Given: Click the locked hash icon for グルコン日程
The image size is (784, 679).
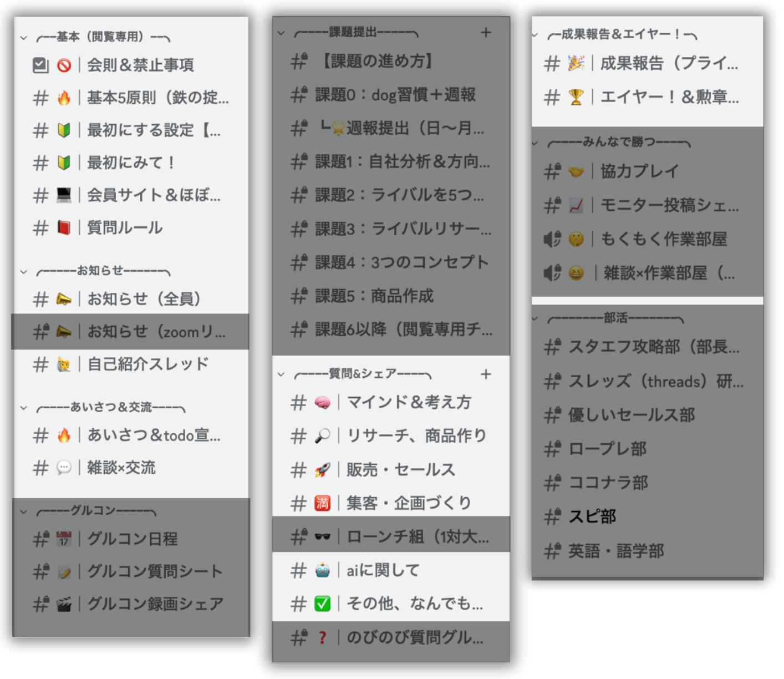Looking at the screenshot, I should 41,539.
